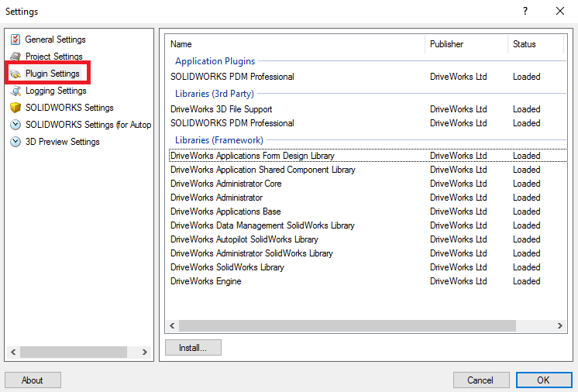Viewport: 578px width, 392px height.
Task: Click DriveWorks Ltd publisher for 3D File Support
Action: click(458, 109)
